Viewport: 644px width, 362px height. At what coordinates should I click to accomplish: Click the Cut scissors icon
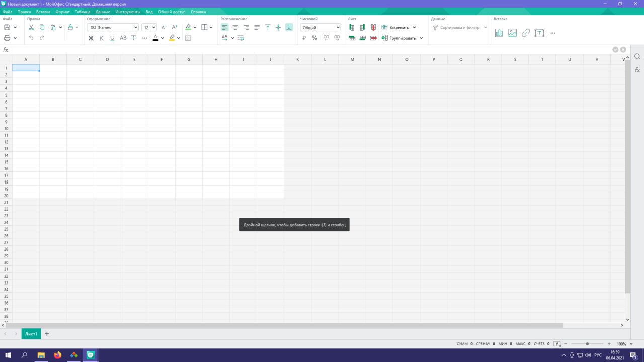point(31,27)
